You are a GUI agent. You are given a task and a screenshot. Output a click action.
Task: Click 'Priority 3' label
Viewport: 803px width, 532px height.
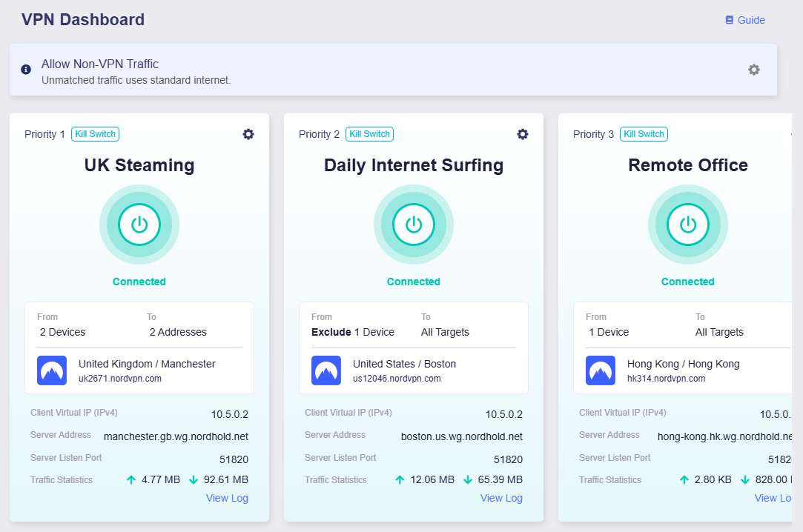(x=593, y=134)
